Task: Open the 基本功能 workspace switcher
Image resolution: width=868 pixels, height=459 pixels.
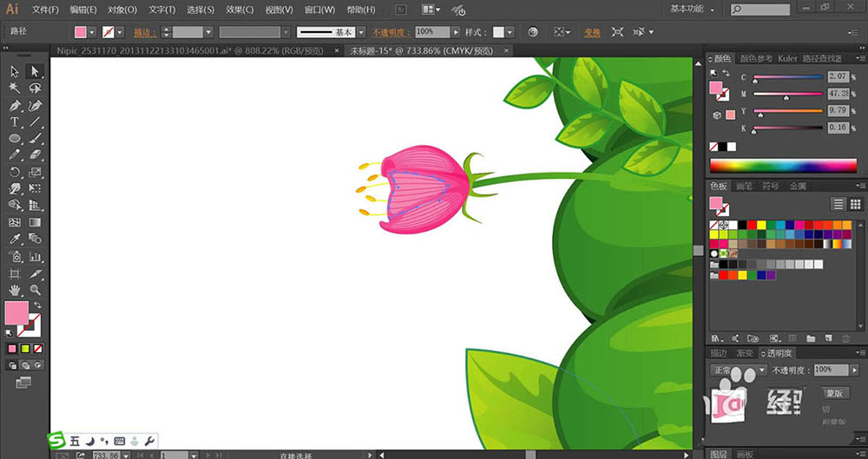Action: (x=692, y=9)
